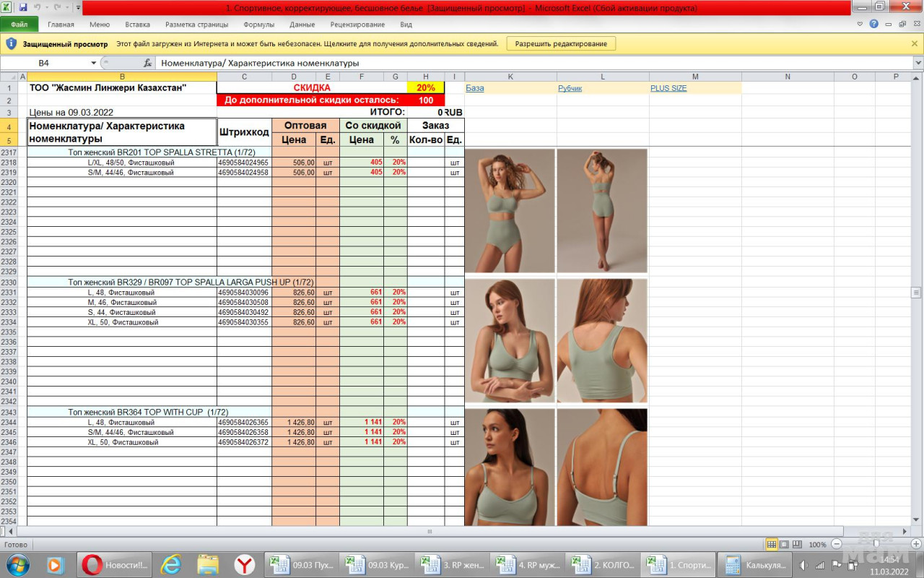This screenshot has width=924, height=578.
Task: Select Normal view button in status bar
Action: tap(772, 544)
